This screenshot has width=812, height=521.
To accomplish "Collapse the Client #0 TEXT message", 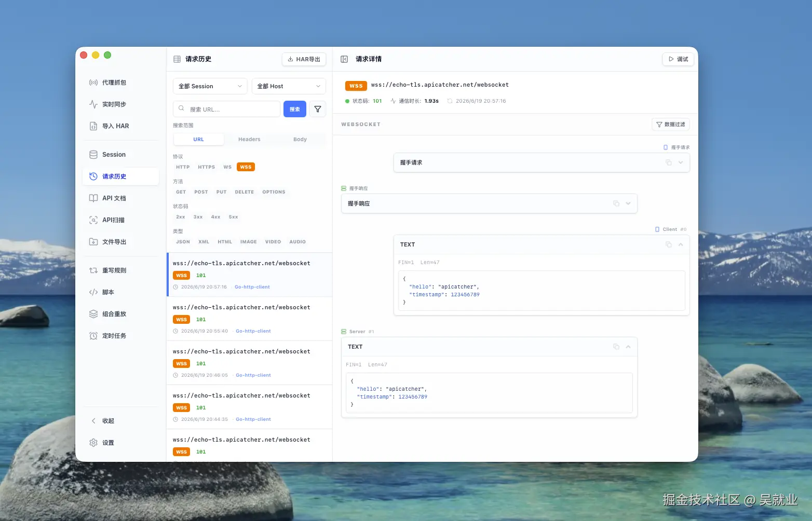I will pyautogui.click(x=681, y=244).
